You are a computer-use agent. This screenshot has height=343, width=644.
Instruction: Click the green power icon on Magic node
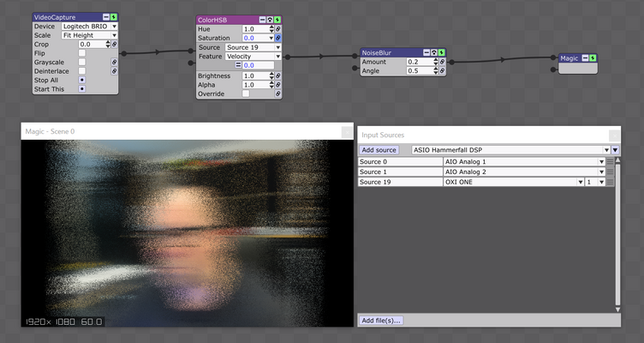[593, 58]
